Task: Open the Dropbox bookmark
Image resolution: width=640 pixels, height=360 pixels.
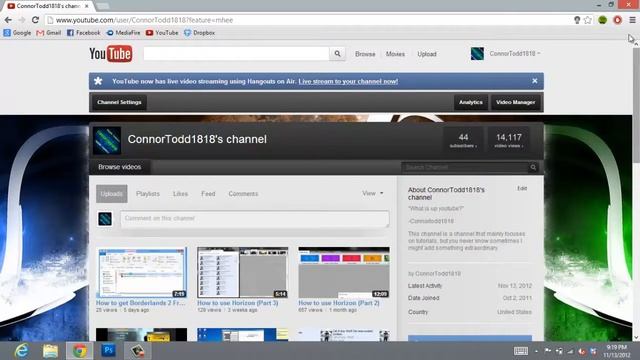Action: click(x=199, y=33)
